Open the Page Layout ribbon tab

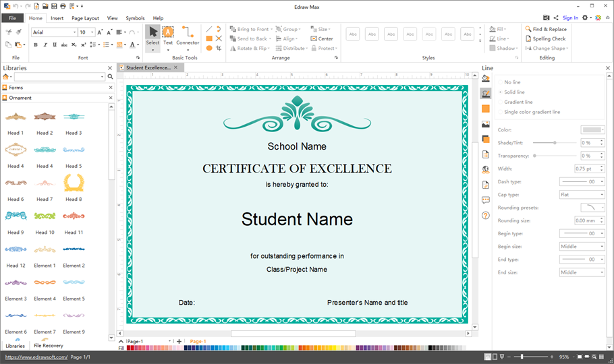[85, 18]
